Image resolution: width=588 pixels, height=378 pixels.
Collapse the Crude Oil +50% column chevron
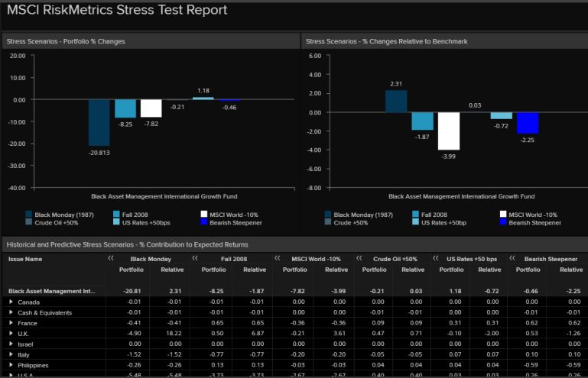tap(359, 258)
